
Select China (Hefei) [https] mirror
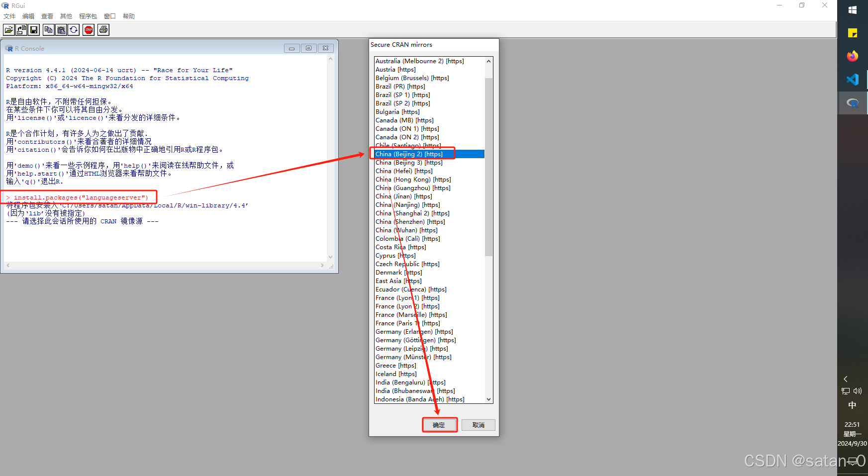tap(429, 171)
